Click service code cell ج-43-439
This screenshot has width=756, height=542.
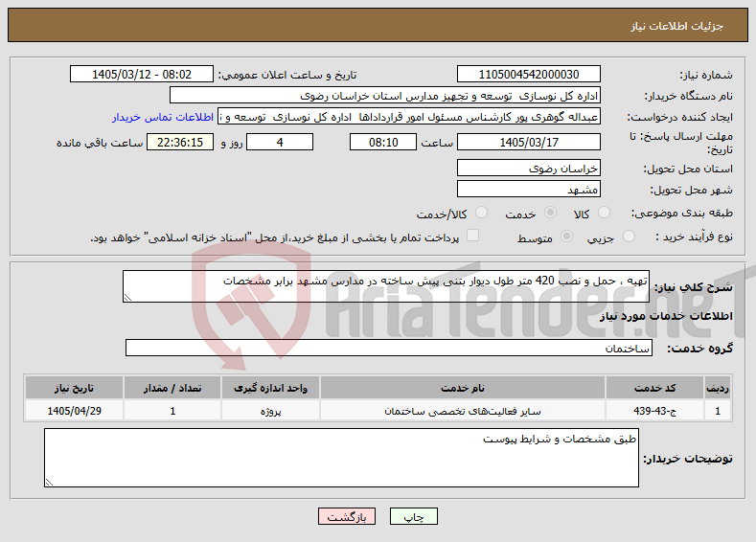[x=654, y=411]
